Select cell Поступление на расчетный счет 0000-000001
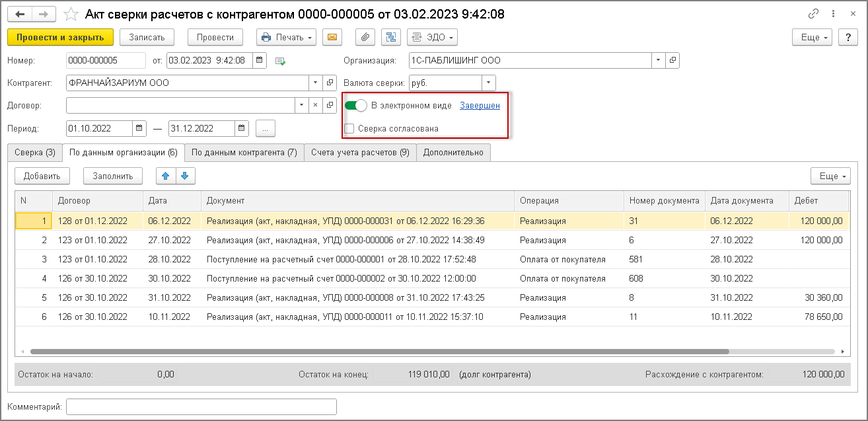The image size is (868, 421). coord(357,259)
